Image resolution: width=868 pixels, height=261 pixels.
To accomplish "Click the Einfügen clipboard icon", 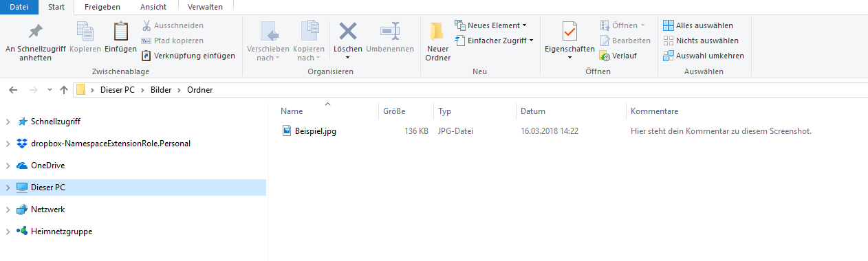I will pyautogui.click(x=120, y=32).
